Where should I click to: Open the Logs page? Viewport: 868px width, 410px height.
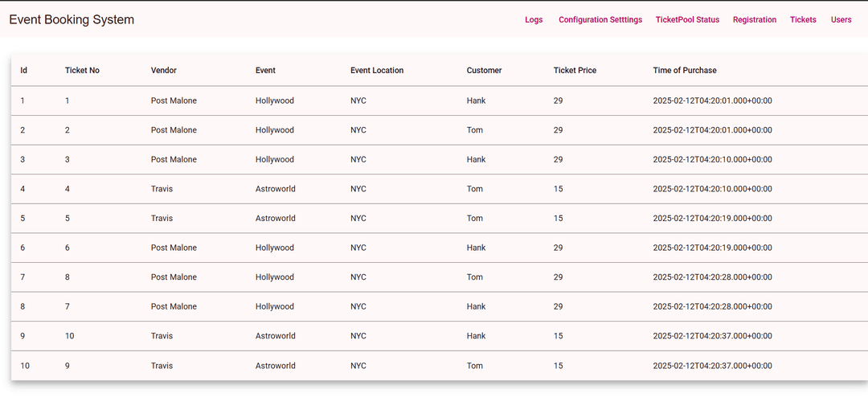coord(534,19)
